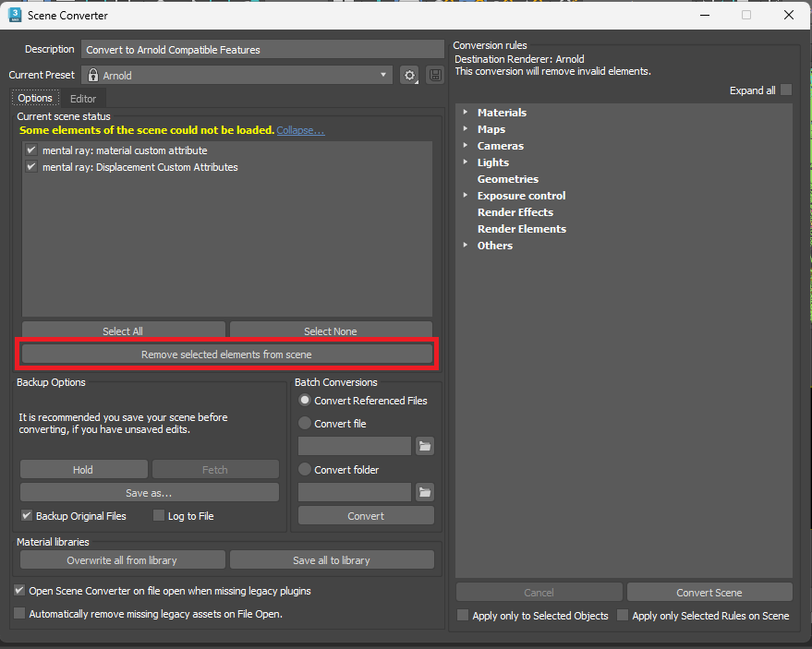Uncheck mental ray: material custom attribute

click(x=30, y=150)
